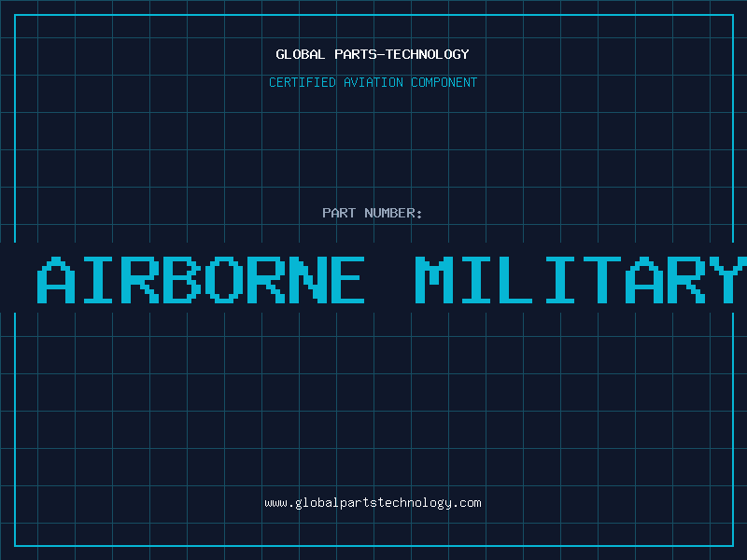The width and height of the screenshot is (747, 560).
Task: Select the word COMPONENT in the subtitle
Action: click(x=444, y=82)
